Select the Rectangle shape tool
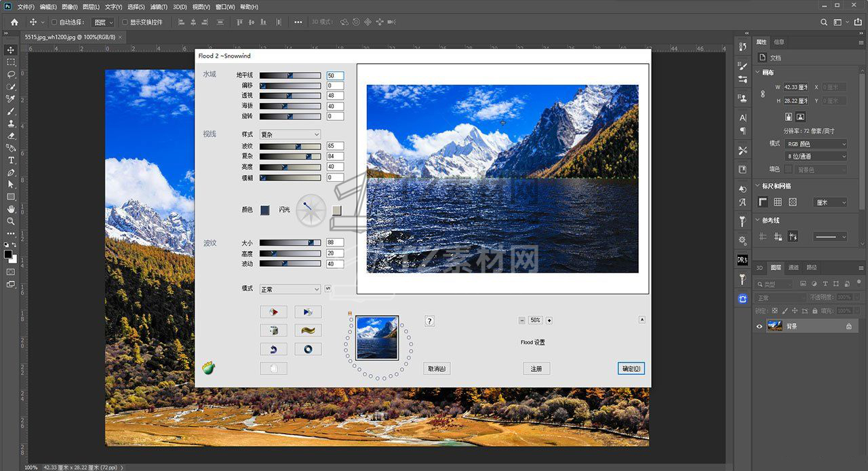Screen dimensions: 868x471 11,197
